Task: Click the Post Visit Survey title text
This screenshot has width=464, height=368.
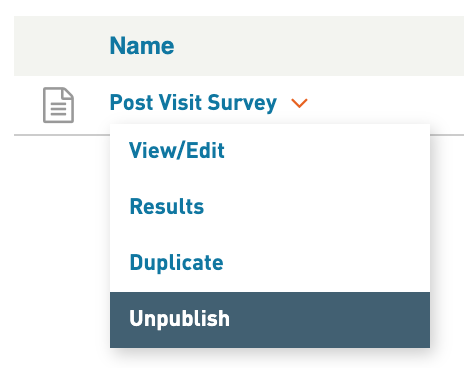Action: 193,103
